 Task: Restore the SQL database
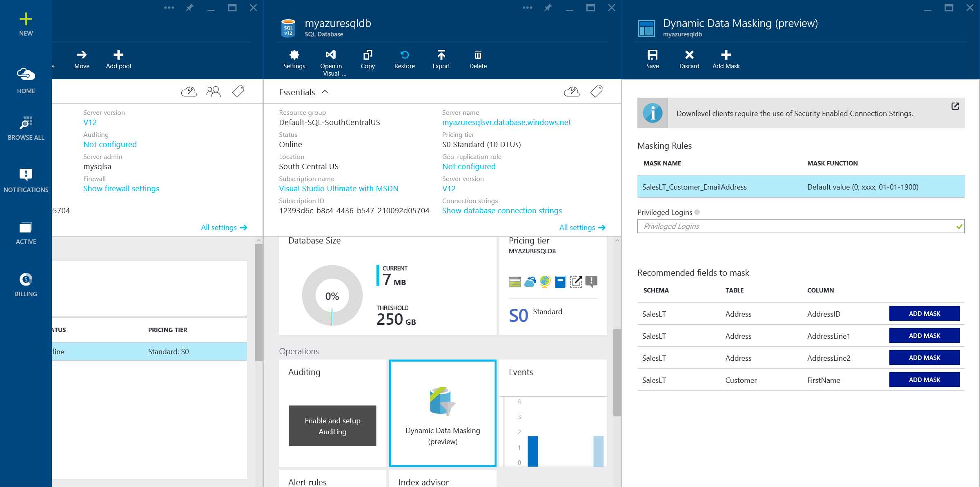click(x=404, y=59)
